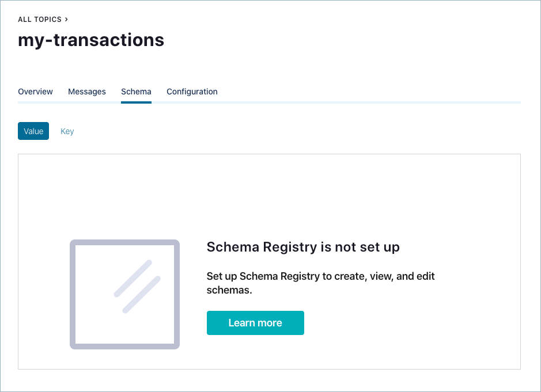Click the active underline beneath the Schema tab
This screenshot has width=541, height=392.
pos(136,102)
